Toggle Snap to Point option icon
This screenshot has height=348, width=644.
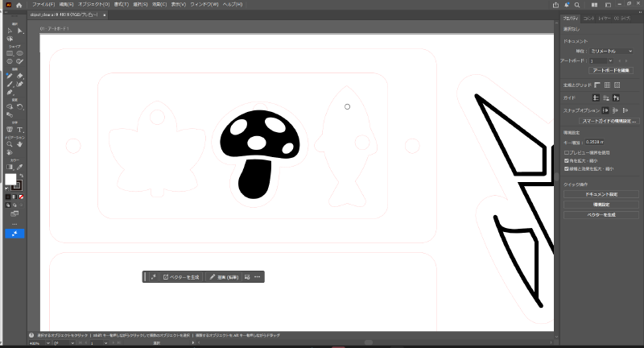click(605, 110)
